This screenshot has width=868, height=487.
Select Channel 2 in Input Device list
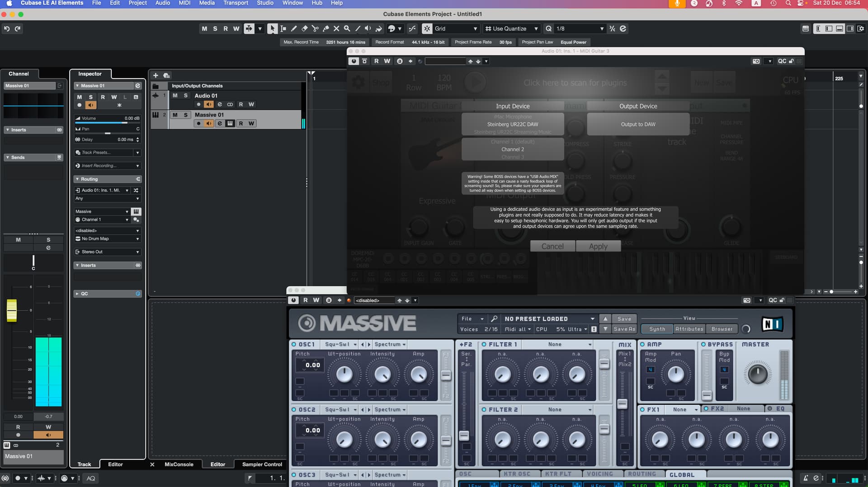(x=512, y=150)
